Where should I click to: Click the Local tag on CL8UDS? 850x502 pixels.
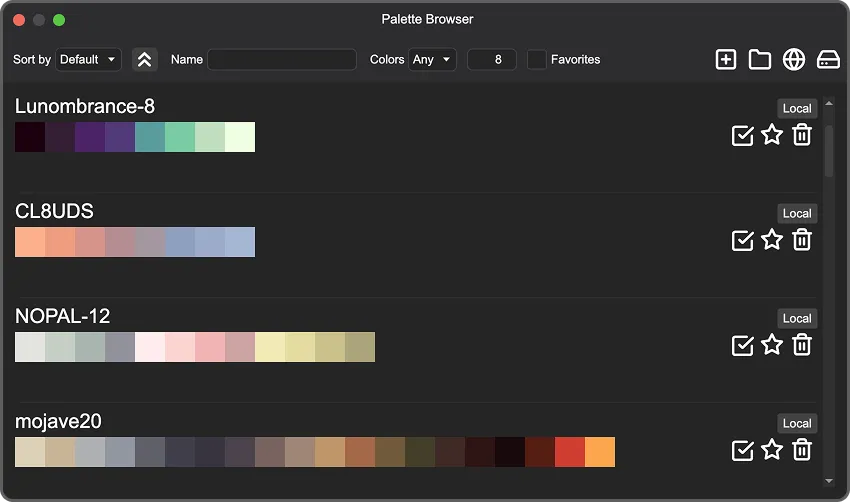click(797, 214)
